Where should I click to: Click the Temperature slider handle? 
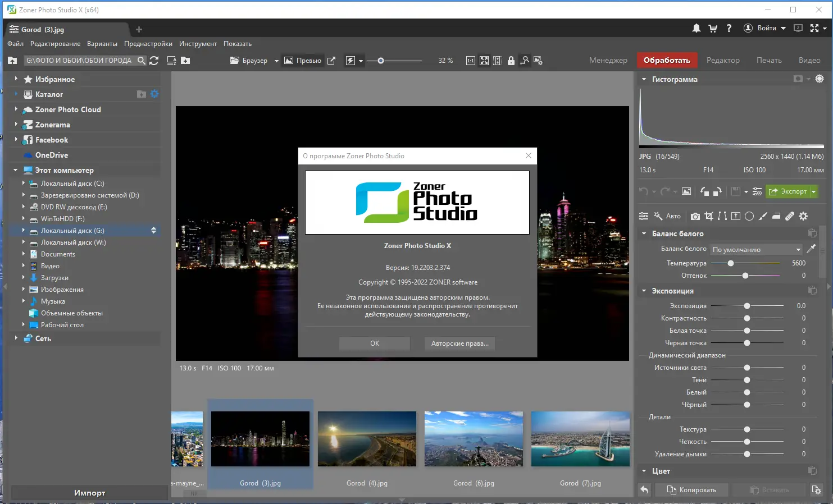731,263
